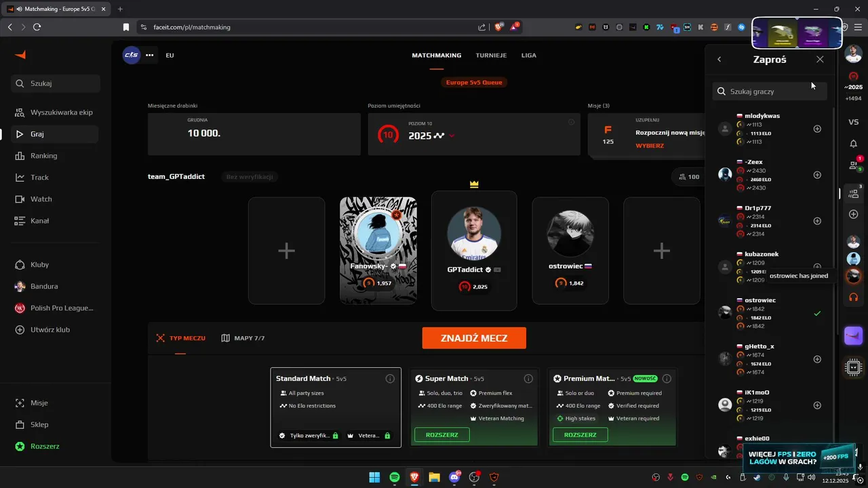868x488 pixels.
Task: Open Spotify from the taskbar
Action: click(x=395, y=477)
